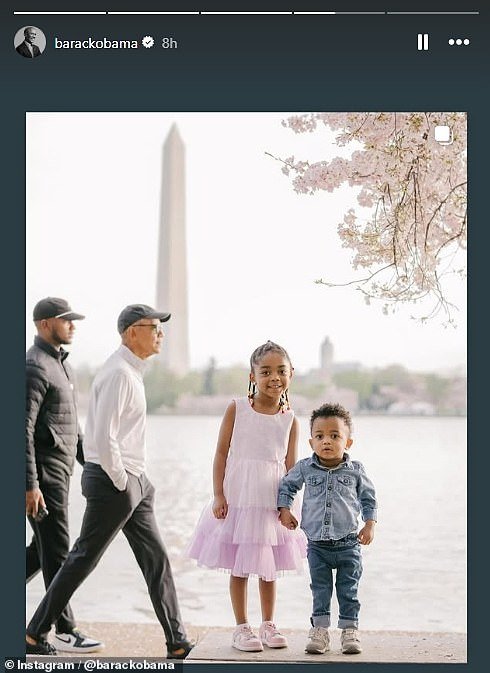Click the partially filled fourth progress segment
490x673 pixels.
tap(339, 13)
